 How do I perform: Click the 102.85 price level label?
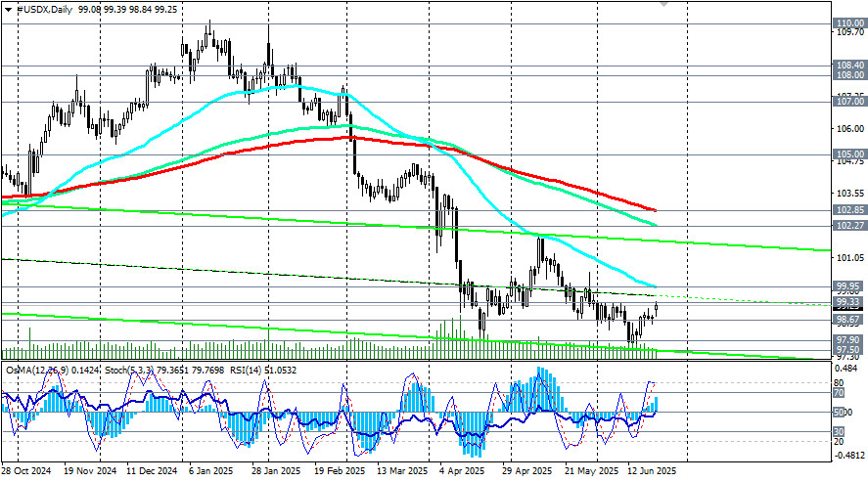[x=849, y=210]
